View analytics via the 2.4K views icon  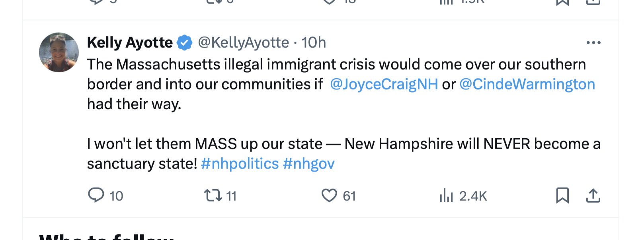(446, 196)
